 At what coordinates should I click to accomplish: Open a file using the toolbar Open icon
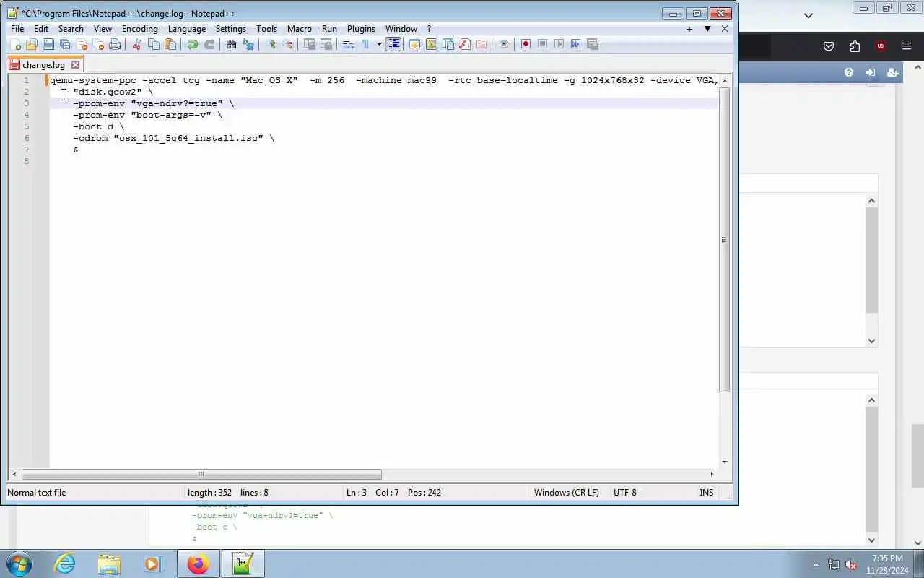[x=32, y=44]
